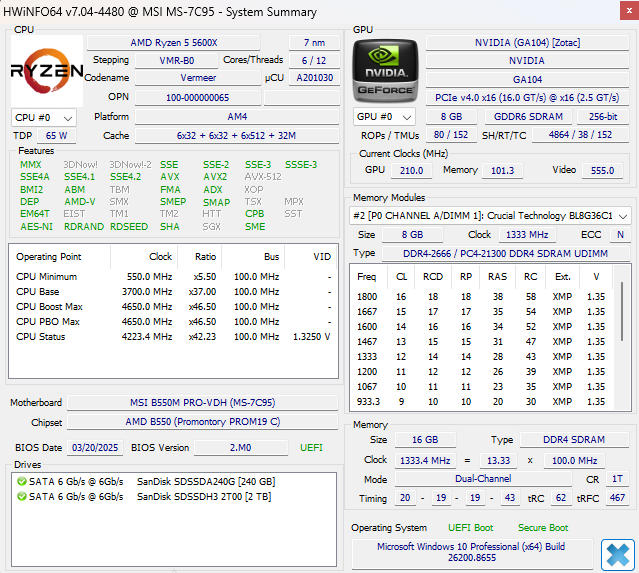The width and height of the screenshot is (639, 573).
Task: Open the GPU #0 selector dropdown
Action: click(x=384, y=117)
